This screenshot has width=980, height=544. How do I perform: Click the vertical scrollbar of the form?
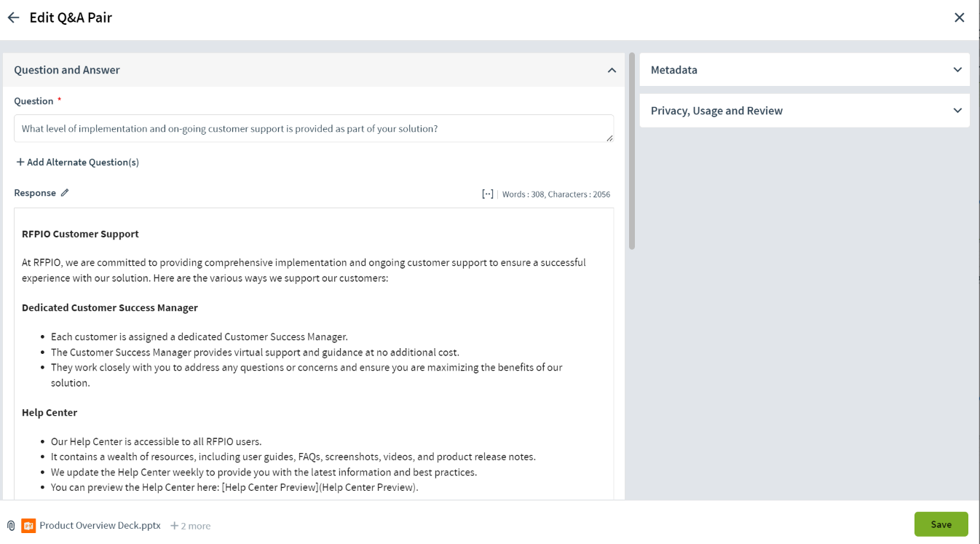(x=632, y=151)
